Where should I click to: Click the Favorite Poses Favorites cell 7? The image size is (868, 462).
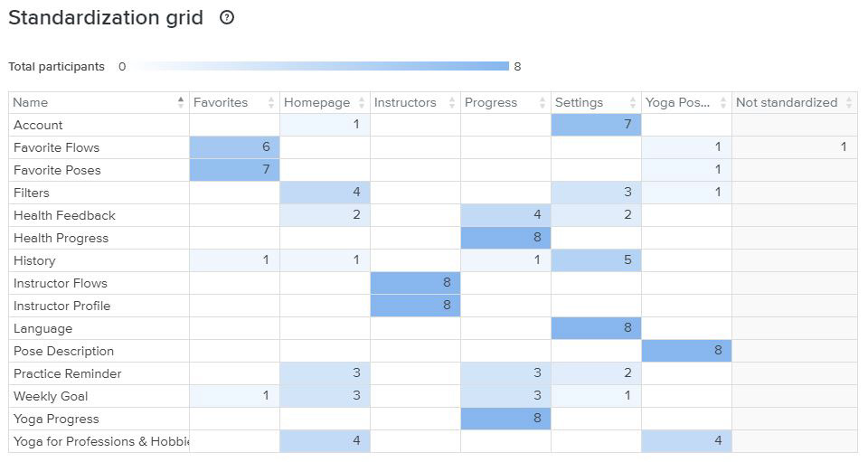[234, 171]
